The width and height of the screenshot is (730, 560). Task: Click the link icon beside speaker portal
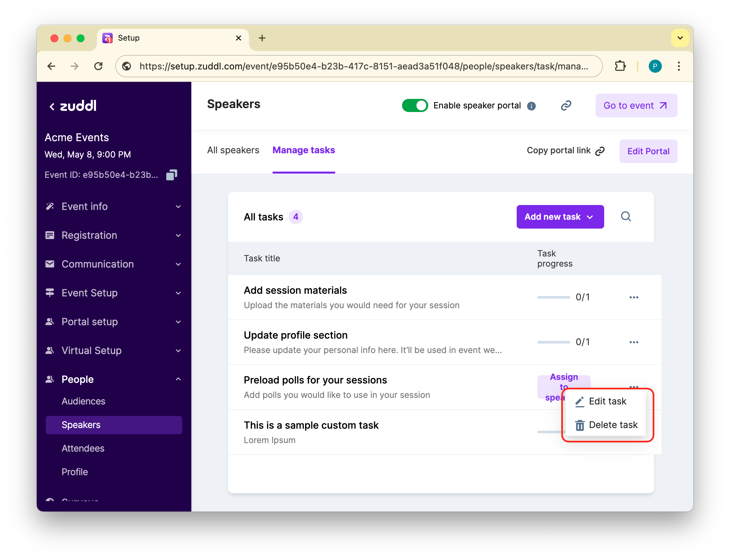[x=566, y=106]
